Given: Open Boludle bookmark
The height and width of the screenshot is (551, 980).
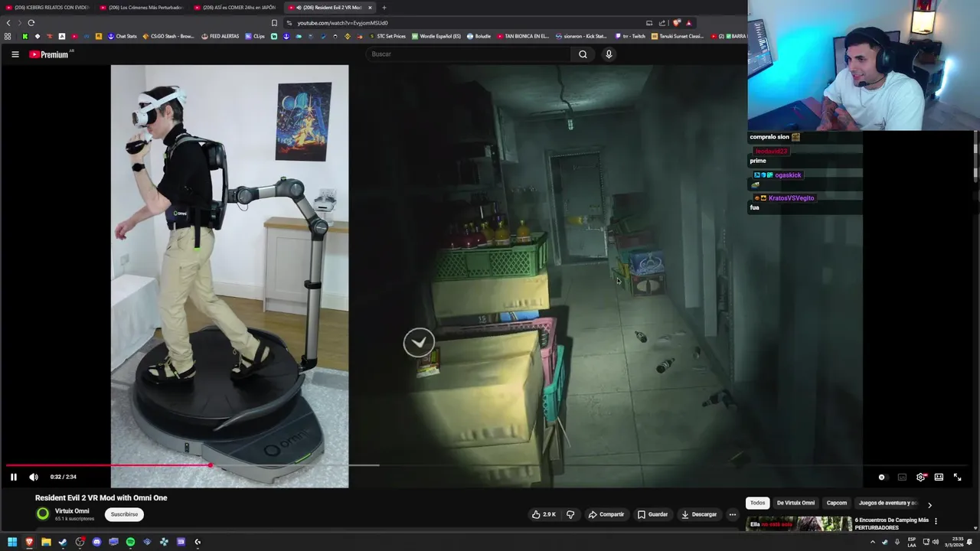Looking at the screenshot, I should [x=479, y=36].
